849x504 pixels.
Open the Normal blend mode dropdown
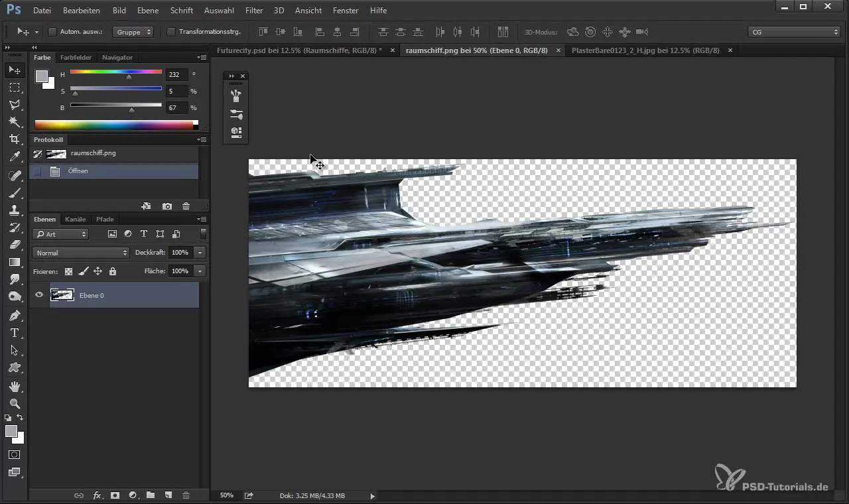(80, 253)
